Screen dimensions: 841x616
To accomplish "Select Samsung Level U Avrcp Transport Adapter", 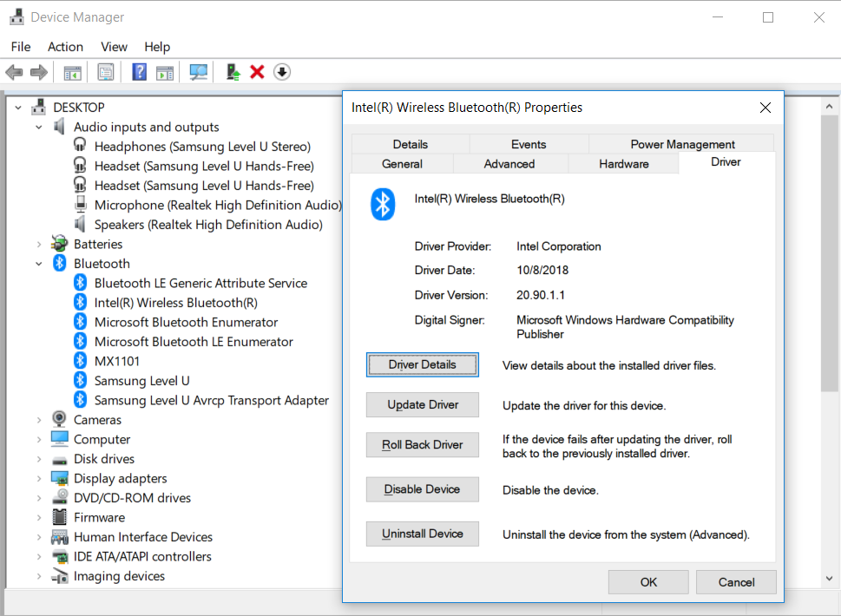I will coord(211,400).
